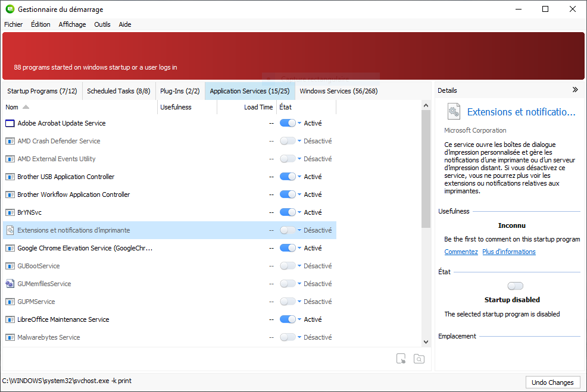Sort list by the Nom column header
This screenshot has width=587, height=392.
pyautogui.click(x=12, y=107)
